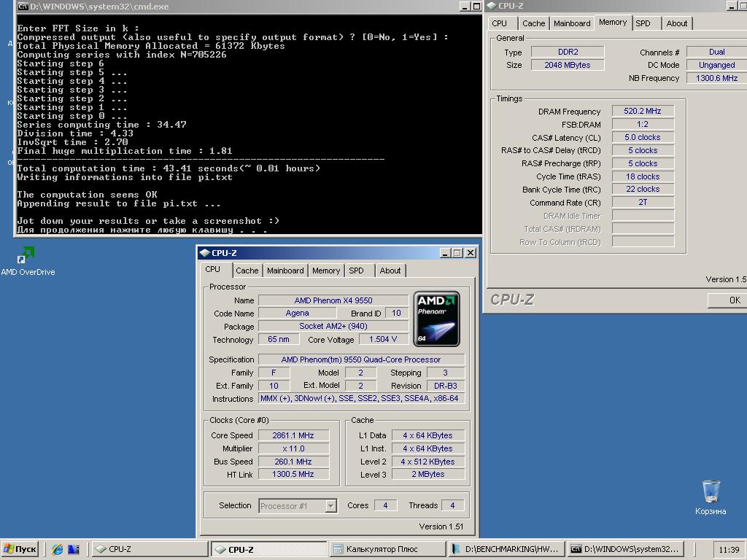
Task: Click the empty DRAM Idle Timer field
Action: point(643,216)
